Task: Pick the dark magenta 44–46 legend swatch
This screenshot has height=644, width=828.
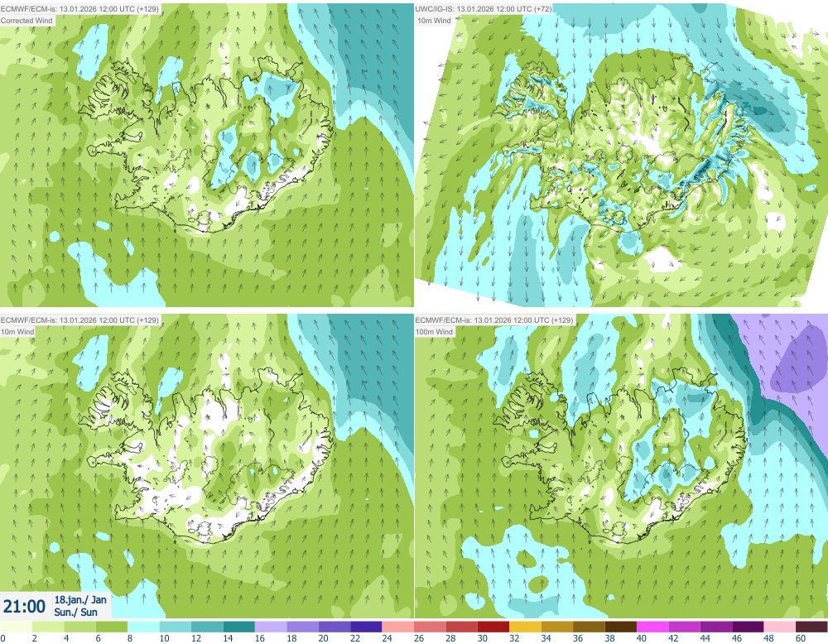Action: click(716, 627)
